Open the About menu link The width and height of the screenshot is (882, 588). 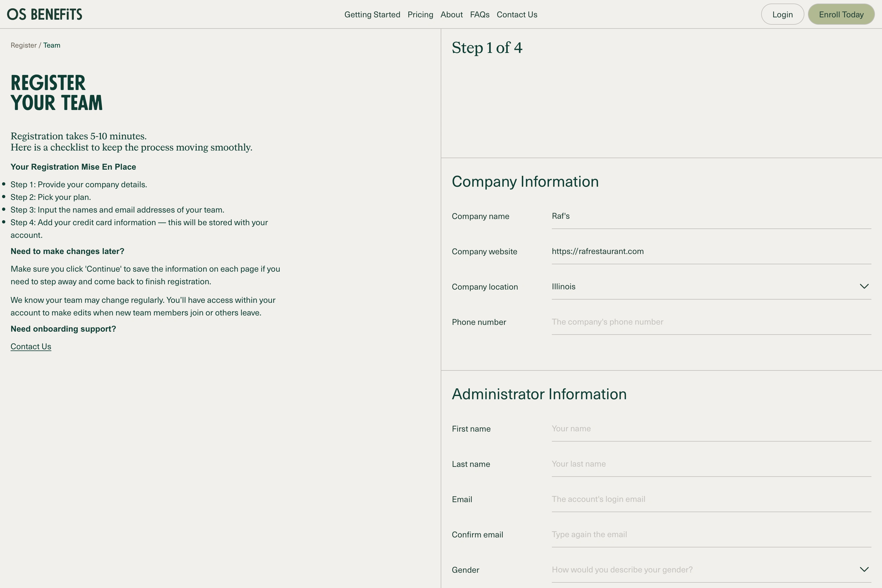pyautogui.click(x=451, y=15)
